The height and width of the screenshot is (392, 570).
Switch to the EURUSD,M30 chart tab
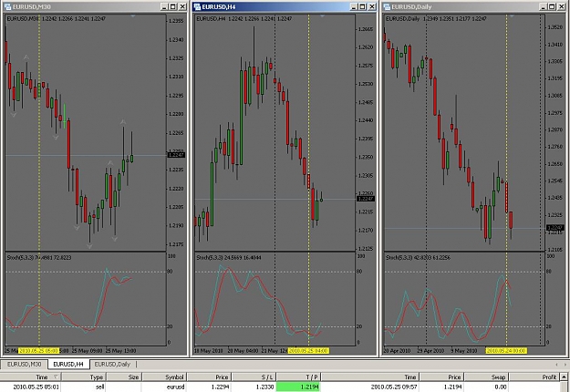tap(25, 364)
